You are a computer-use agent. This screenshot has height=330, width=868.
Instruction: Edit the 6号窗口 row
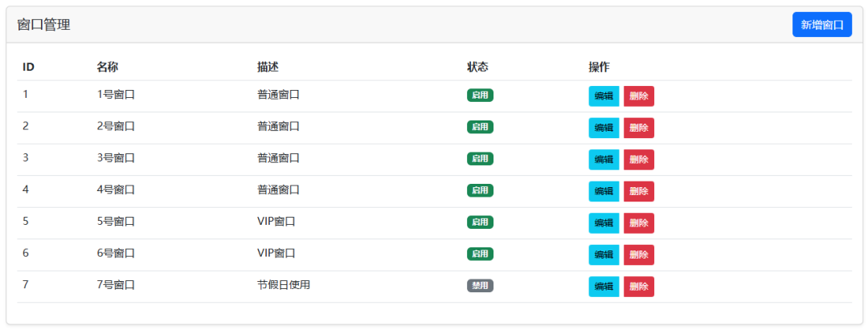pos(604,255)
